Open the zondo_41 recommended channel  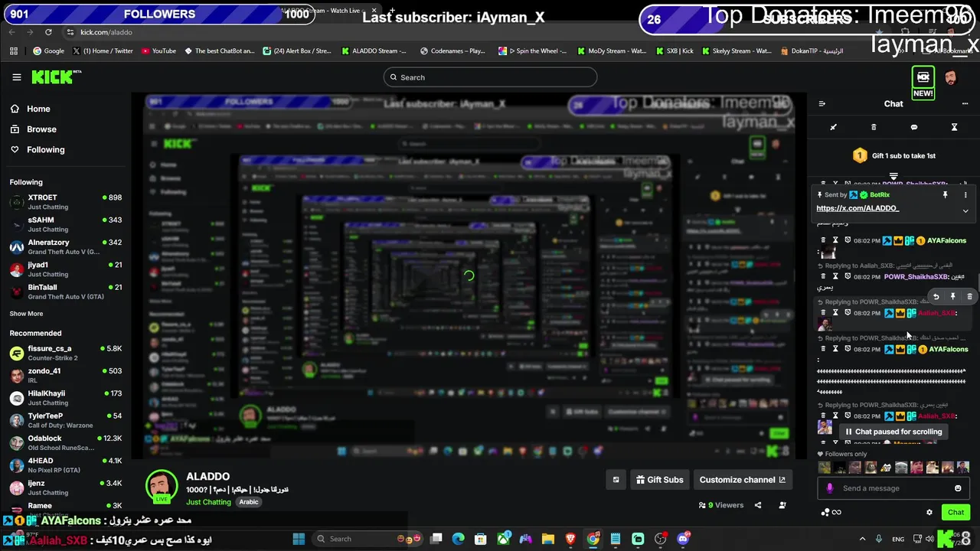65,376
